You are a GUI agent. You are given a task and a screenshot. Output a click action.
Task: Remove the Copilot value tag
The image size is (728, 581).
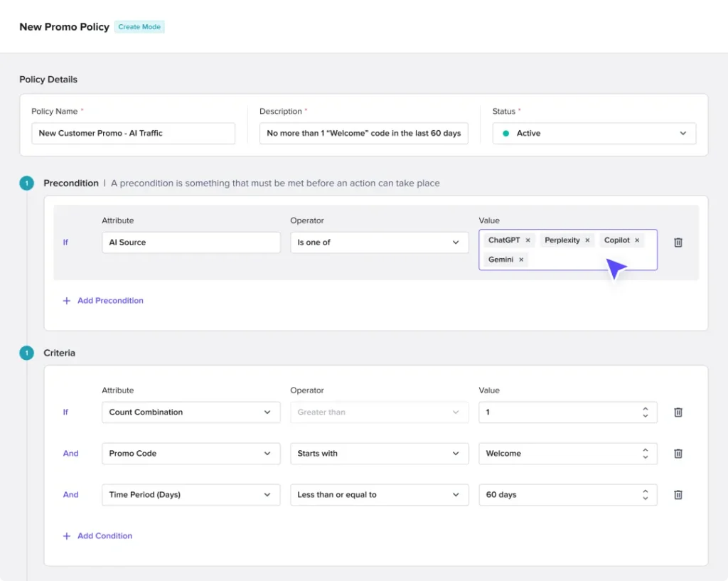click(x=637, y=240)
